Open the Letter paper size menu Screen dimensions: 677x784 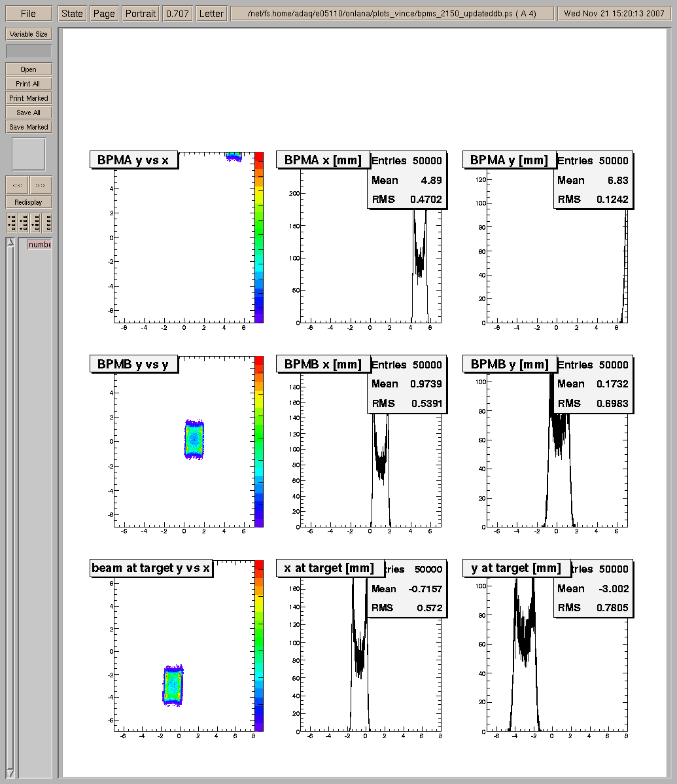(211, 14)
